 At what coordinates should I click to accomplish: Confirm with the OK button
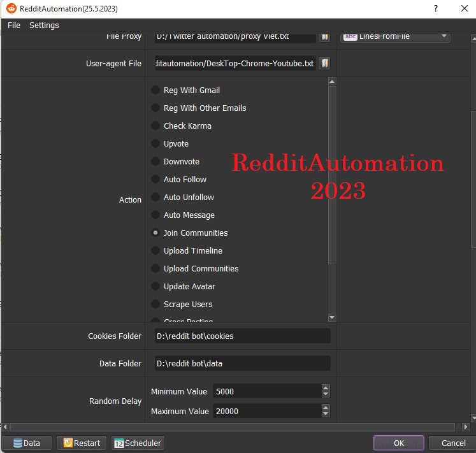(399, 443)
